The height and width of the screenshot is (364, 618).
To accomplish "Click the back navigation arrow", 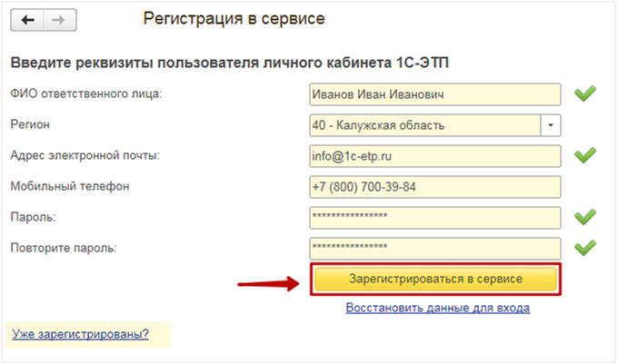I will (x=27, y=19).
